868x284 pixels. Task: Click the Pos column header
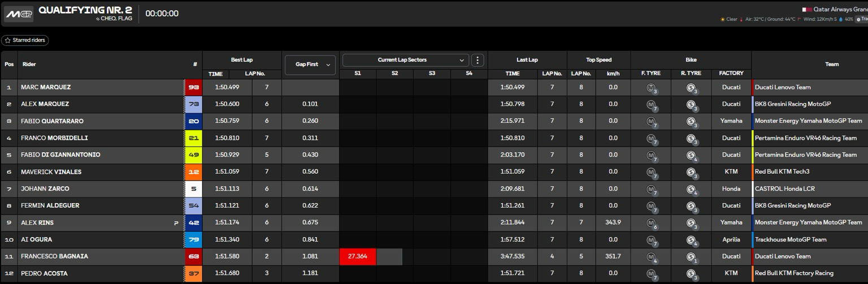(9, 64)
